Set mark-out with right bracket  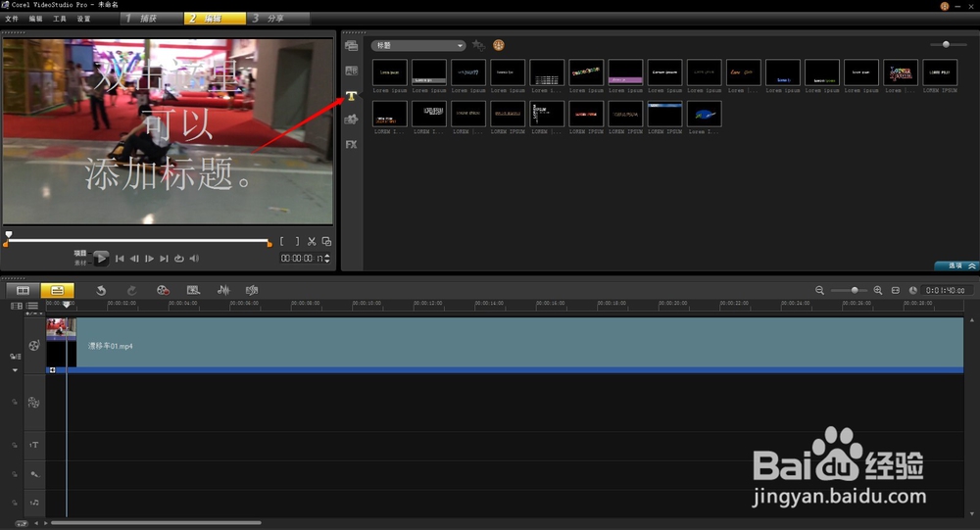297,241
